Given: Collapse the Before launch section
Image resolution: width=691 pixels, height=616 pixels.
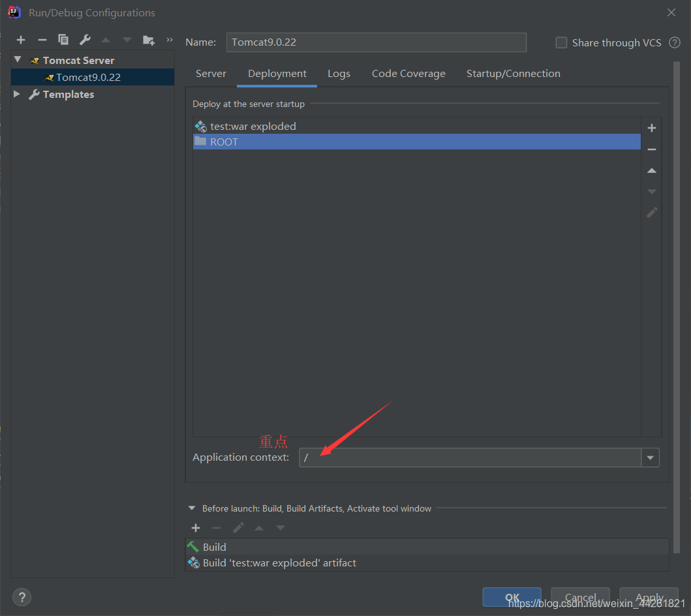Looking at the screenshot, I should tap(192, 508).
